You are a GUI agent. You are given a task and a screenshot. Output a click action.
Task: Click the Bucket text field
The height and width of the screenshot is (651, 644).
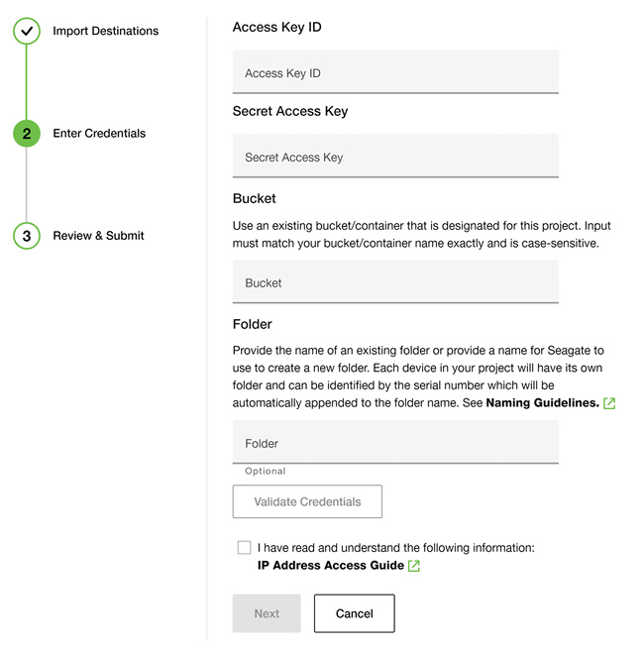[395, 282]
